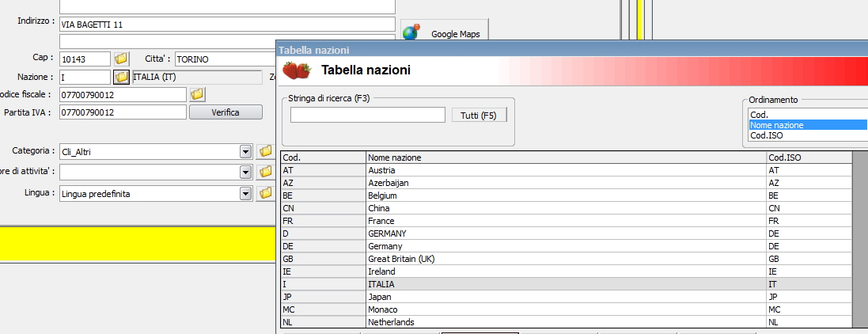
Task: Open nation lookup folder icon beside Nazione
Action: pyautogui.click(x=121, y=77)
